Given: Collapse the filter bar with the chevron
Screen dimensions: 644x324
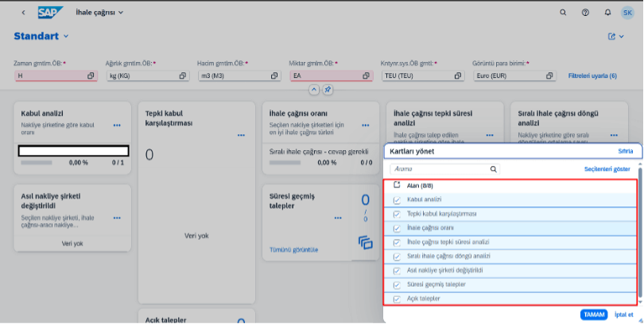Looking at the screenshot, I should coord(314,91).
